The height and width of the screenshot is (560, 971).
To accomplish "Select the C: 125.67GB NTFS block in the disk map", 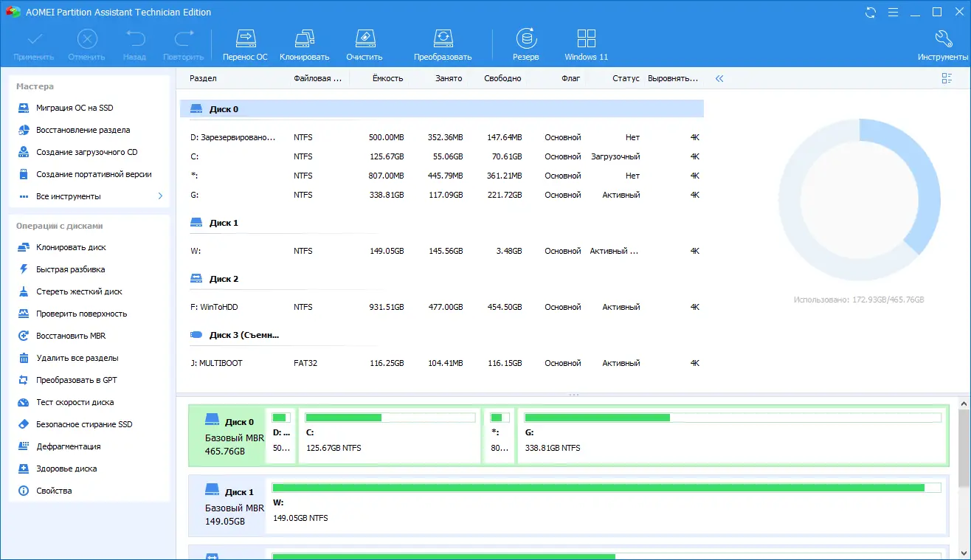I will 390,435.
